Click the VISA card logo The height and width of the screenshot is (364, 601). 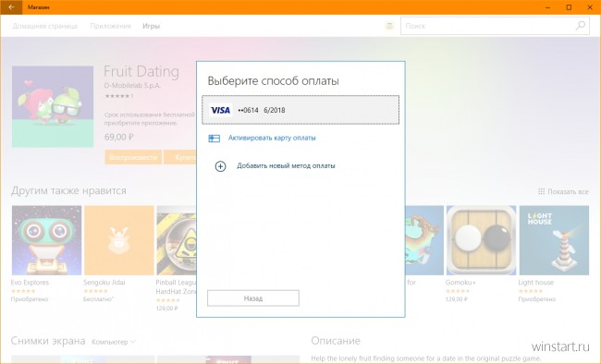[x=220, y=110]
